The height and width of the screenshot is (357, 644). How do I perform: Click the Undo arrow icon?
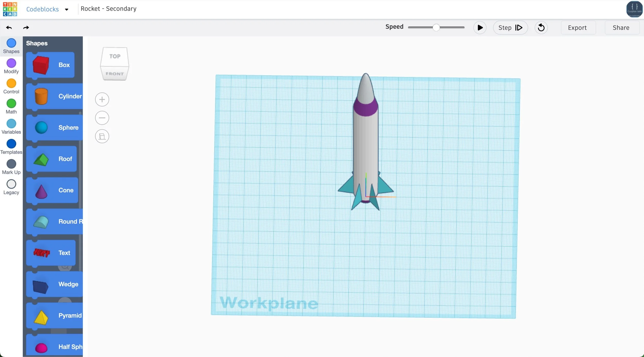click(x=9, y=28)
